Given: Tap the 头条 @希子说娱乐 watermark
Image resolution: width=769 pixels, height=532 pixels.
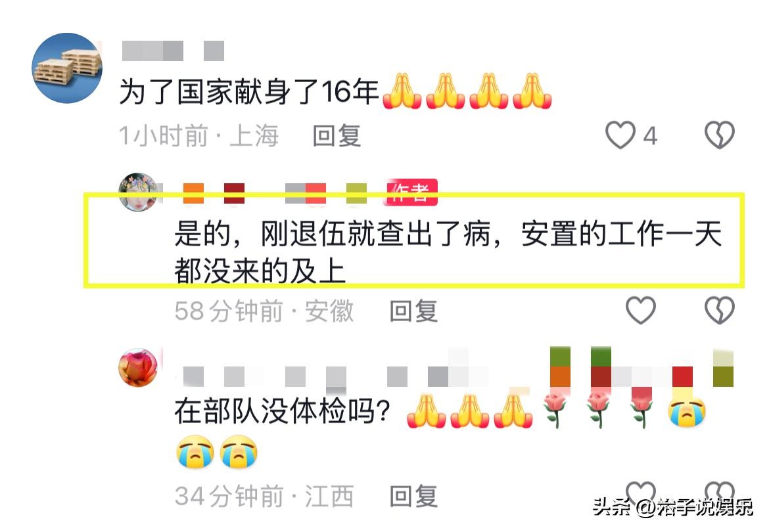Looking at the screenshot, I should (x=673, y=507).
